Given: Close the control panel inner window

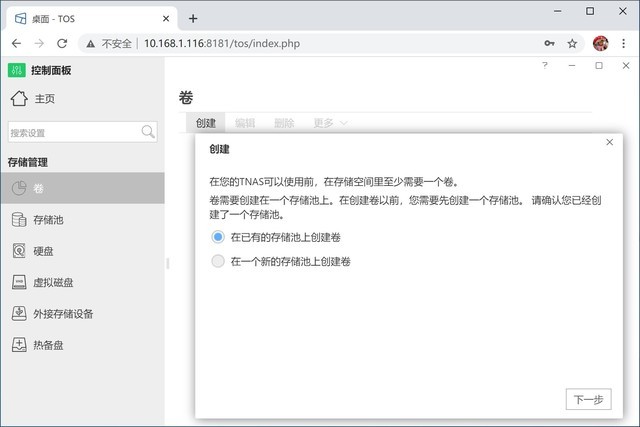Looking at the screenshot, I should (626, 65).
